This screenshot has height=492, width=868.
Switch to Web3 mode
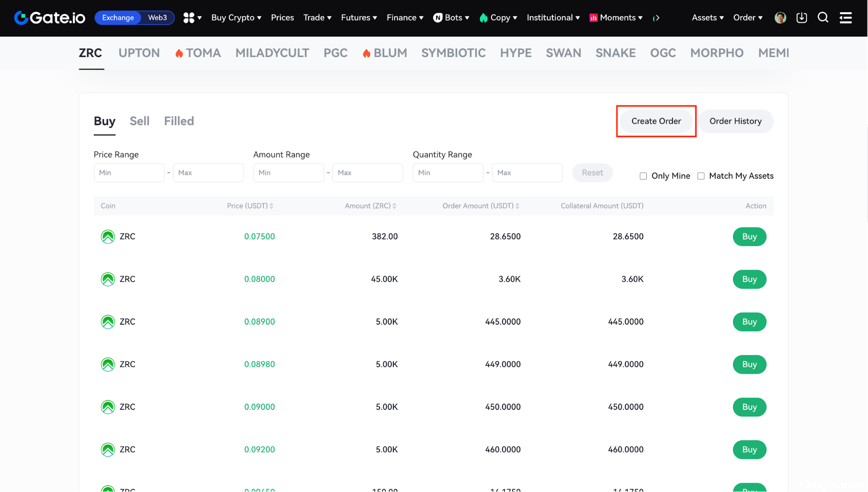click(157, 18)
